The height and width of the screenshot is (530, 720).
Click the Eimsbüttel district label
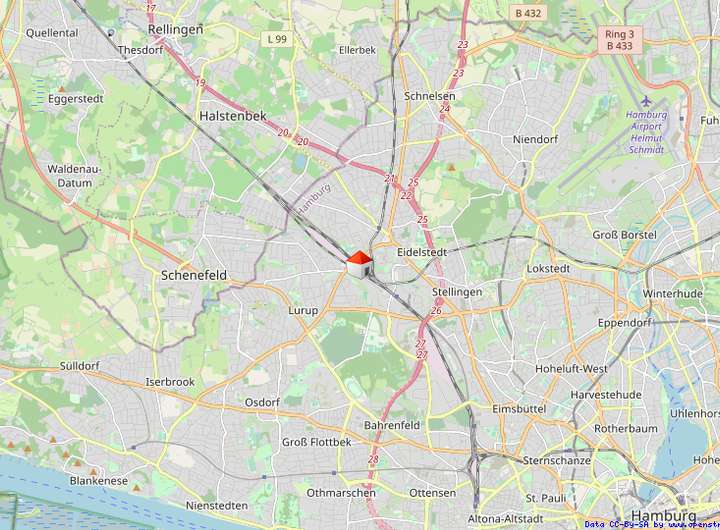tap(519, 409)
